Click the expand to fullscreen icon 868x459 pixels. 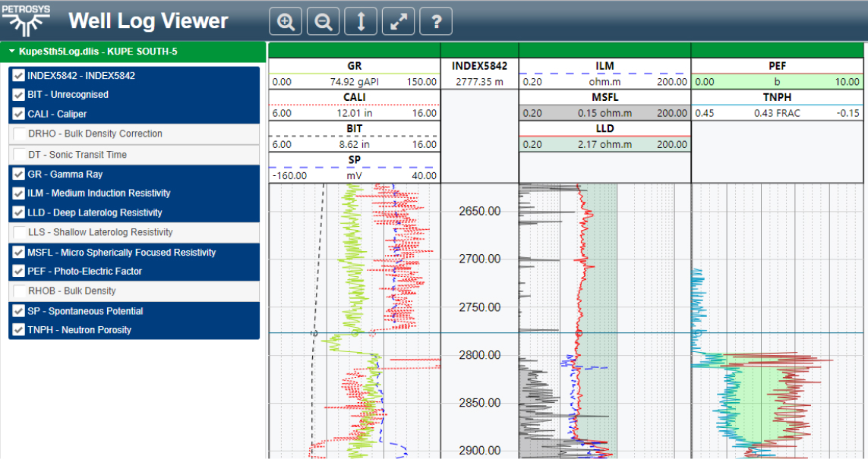coord(398,22)
